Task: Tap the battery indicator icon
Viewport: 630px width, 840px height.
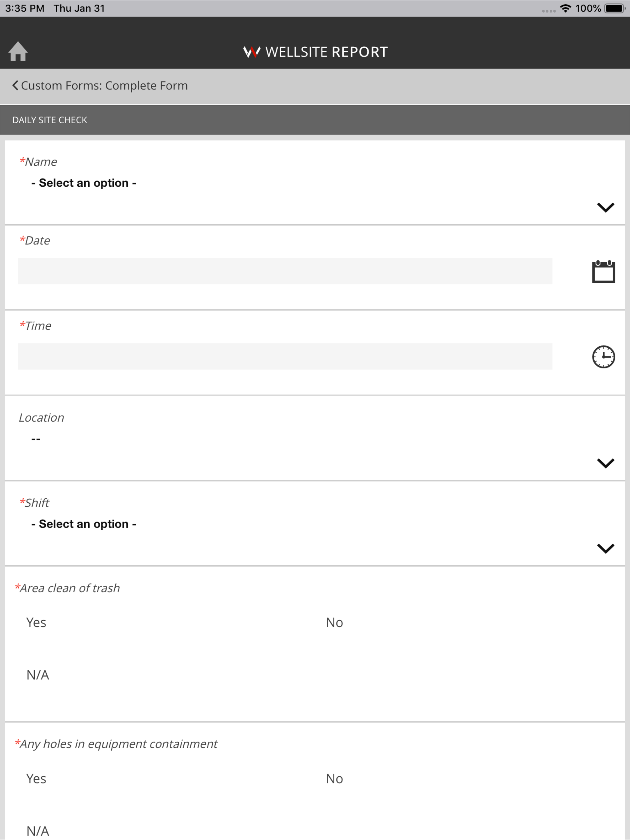Action: [614, 8]
